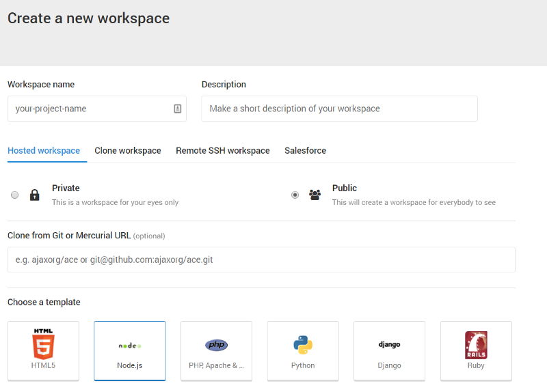The width and height of the screenshot is (547, 392).
Task: Select the HTML5 template card
Action: [x=43, y=350]
